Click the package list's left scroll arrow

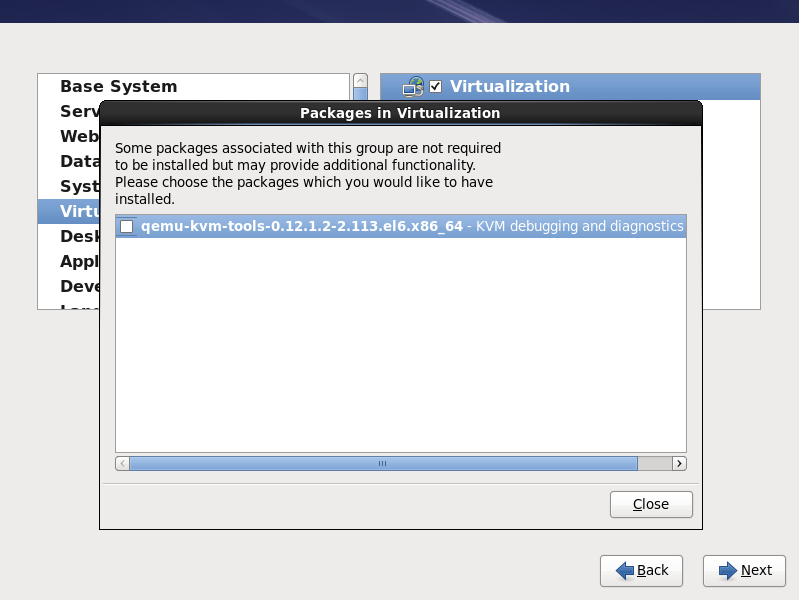point(123,464)
